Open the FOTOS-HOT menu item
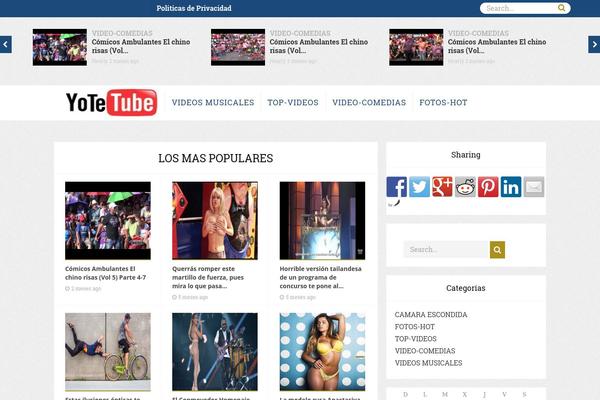 pos(443,103)
